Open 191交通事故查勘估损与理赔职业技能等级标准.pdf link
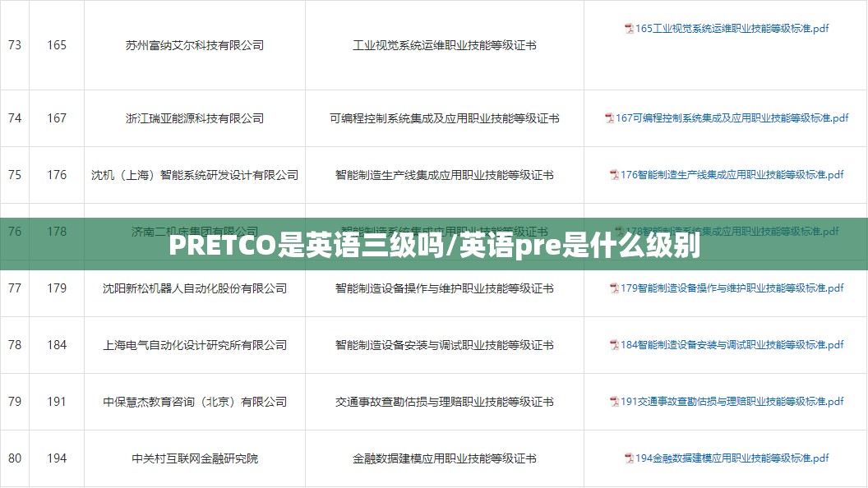 click(x=732, y=402)
